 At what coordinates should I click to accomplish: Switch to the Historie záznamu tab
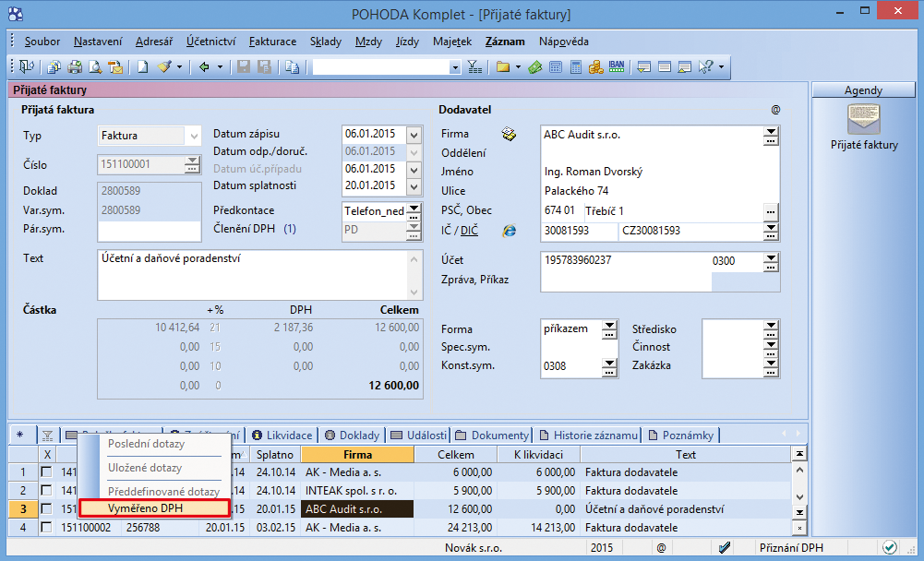[588, 436]
